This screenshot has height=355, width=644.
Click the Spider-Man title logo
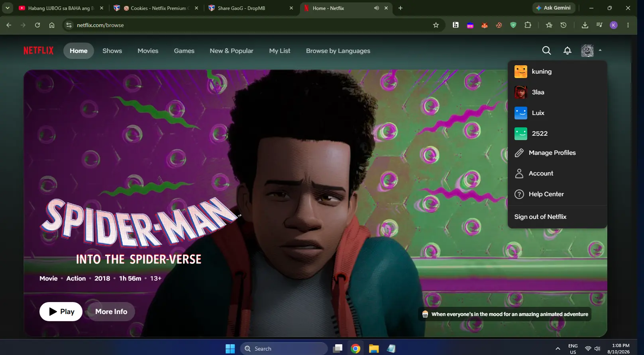tap(139, 232)
